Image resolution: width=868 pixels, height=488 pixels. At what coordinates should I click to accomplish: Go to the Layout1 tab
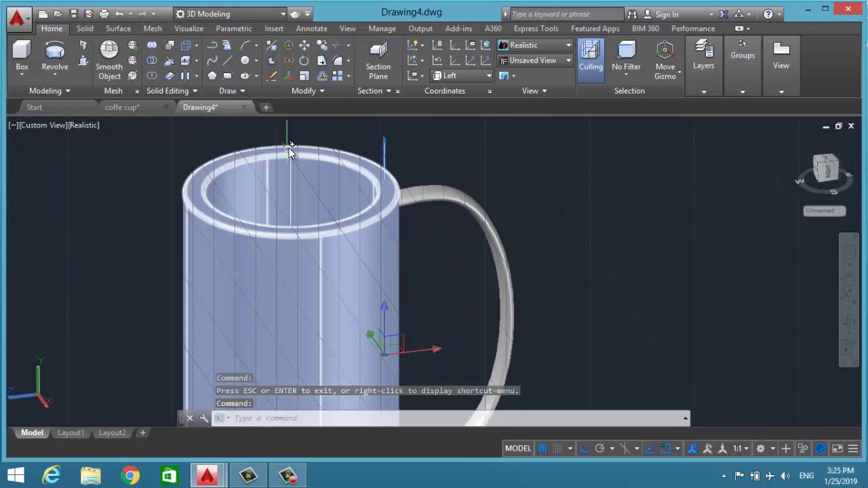[x=71, y=432]
